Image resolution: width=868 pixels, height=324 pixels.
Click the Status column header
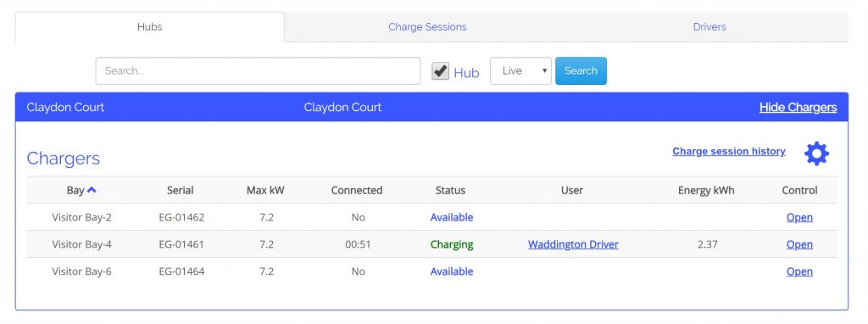450,190
